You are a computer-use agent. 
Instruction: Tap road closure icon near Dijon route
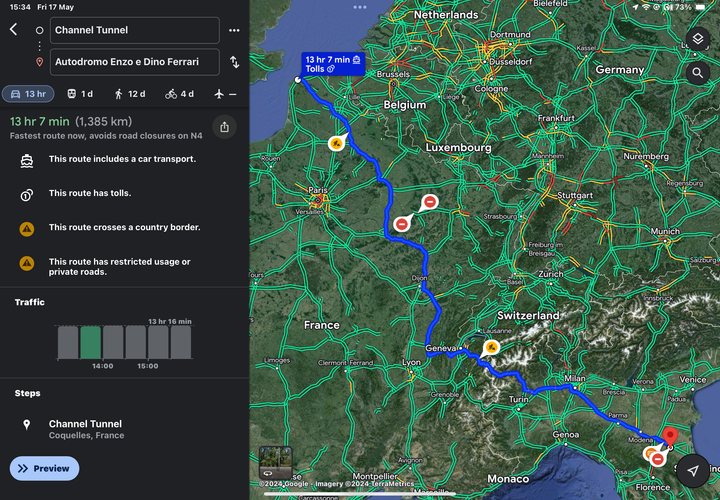[402, 223]
